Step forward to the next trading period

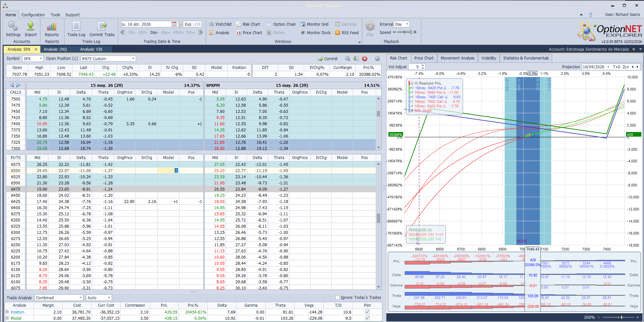coord(200,32)
